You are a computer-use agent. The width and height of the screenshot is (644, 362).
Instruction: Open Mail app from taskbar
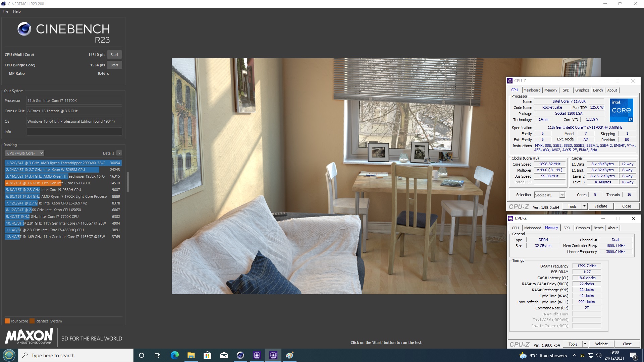pyautogui.click(x=224, y=355)
